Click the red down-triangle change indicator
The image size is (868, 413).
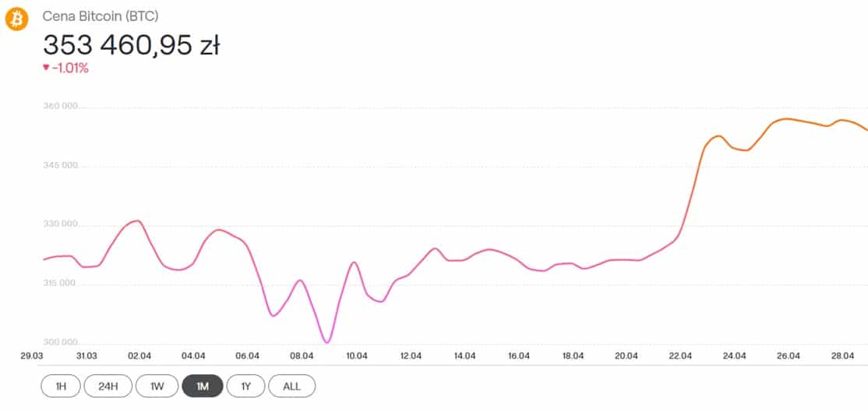coord(46,68)
